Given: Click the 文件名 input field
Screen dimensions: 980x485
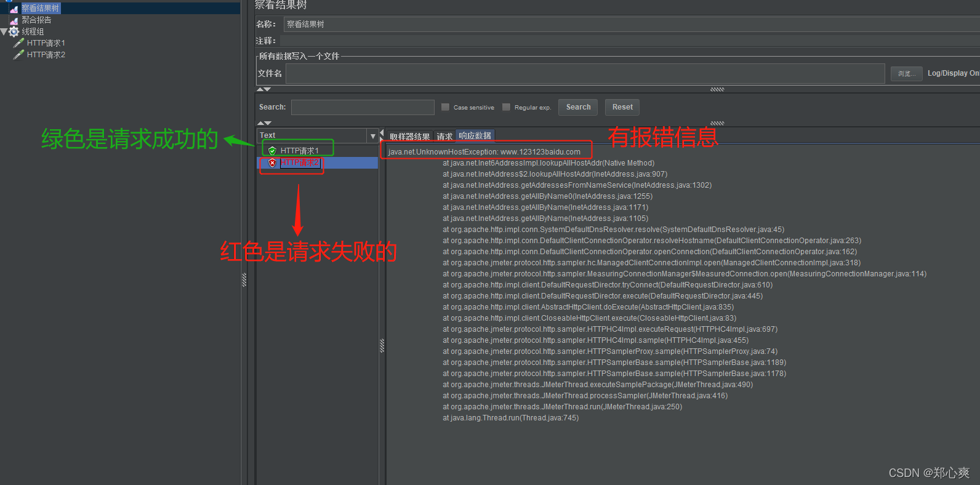Looking at the screenshot, I should 585,73.
